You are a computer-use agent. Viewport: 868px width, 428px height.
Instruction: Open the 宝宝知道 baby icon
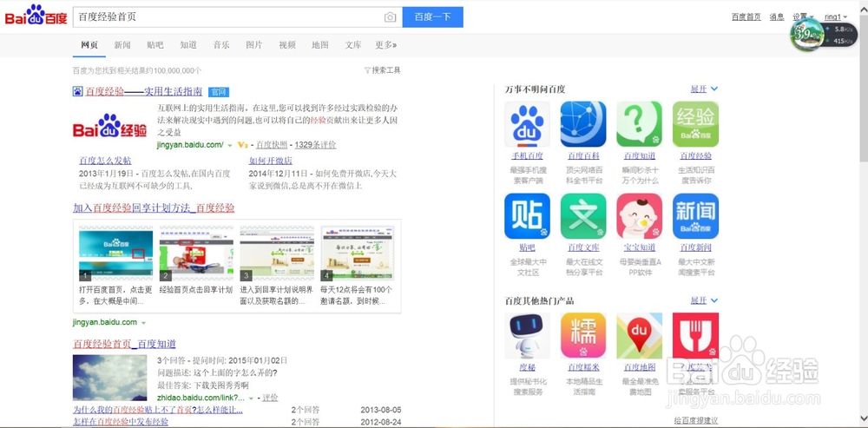pyautogui.click(x=640, y=216)
